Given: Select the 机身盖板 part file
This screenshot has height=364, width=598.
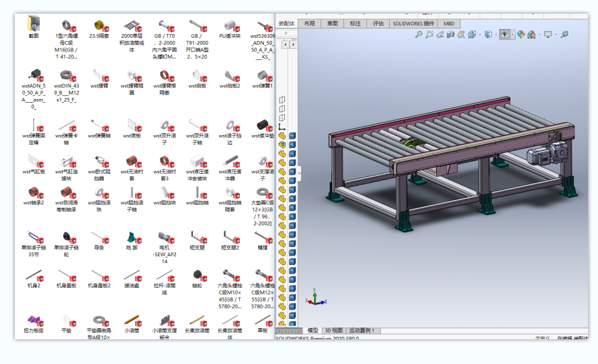Looking at the screenshot, I should click(x=66, y=279).
